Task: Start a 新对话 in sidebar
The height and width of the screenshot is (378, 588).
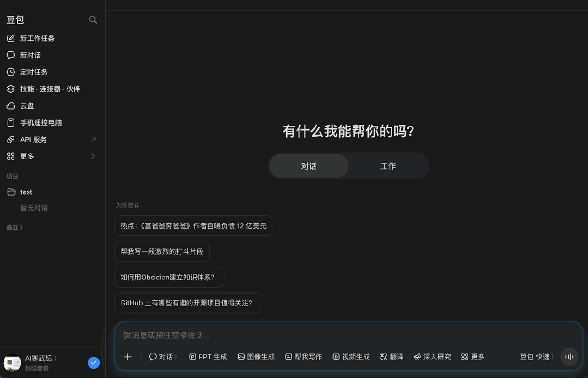Action: tap(24, 55)
